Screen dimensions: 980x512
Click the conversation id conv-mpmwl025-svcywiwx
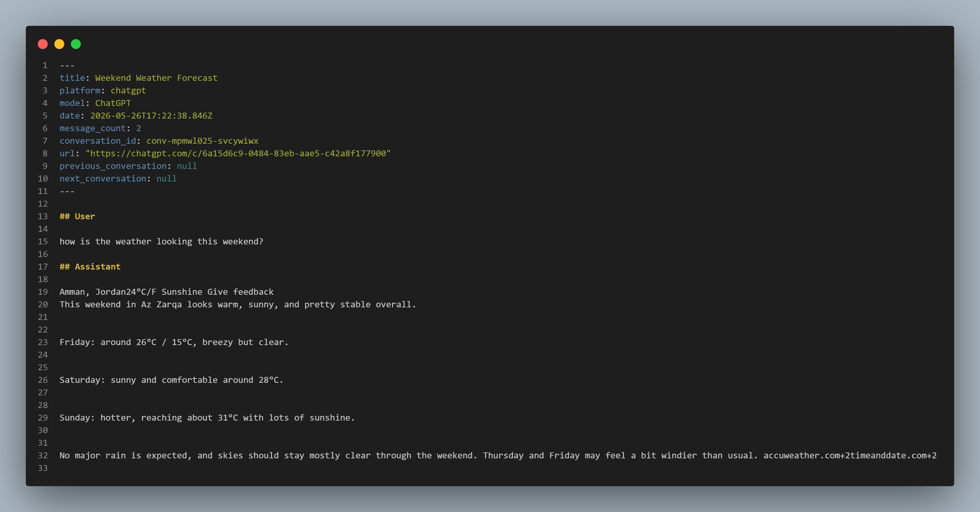(x=202, y=141)
